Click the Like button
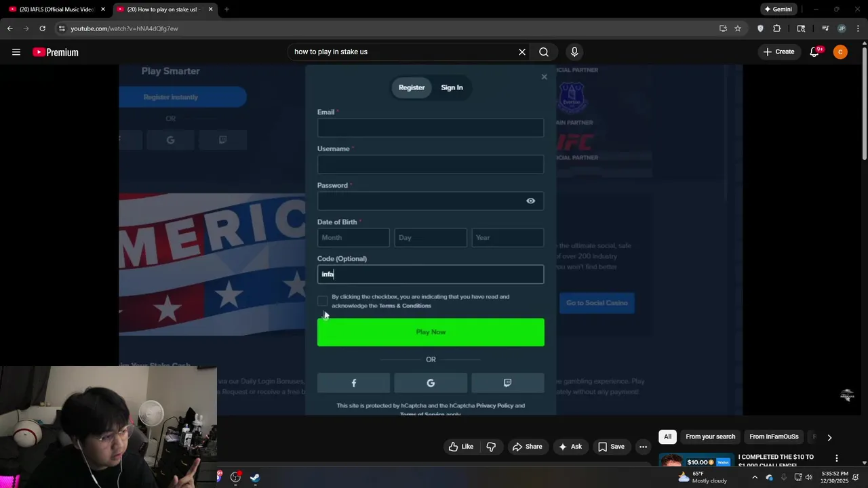Image resolution: width=868 pixels, height=488 pixels. point(461,447)
